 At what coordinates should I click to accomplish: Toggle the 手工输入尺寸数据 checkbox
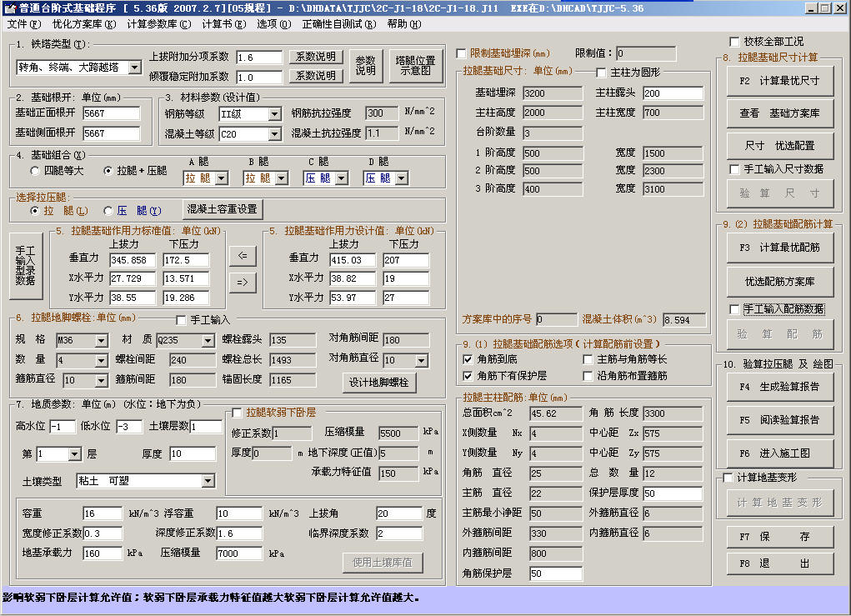coord(734,169)
